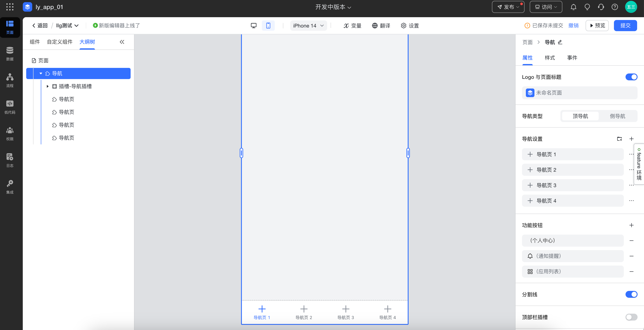Image resolution: width=644 pixels, height=330 pixels.
Task: Add a new 功能按钮
Action: (632, 225)
